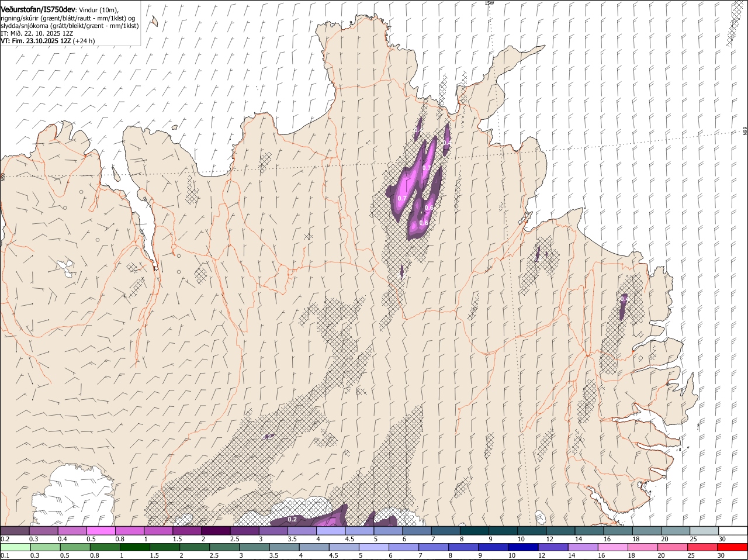The image size is (748, 560).
Task: Select the deep blue lower swatch labeled 10
Action: pyautogui.click(x=524, y=547)
